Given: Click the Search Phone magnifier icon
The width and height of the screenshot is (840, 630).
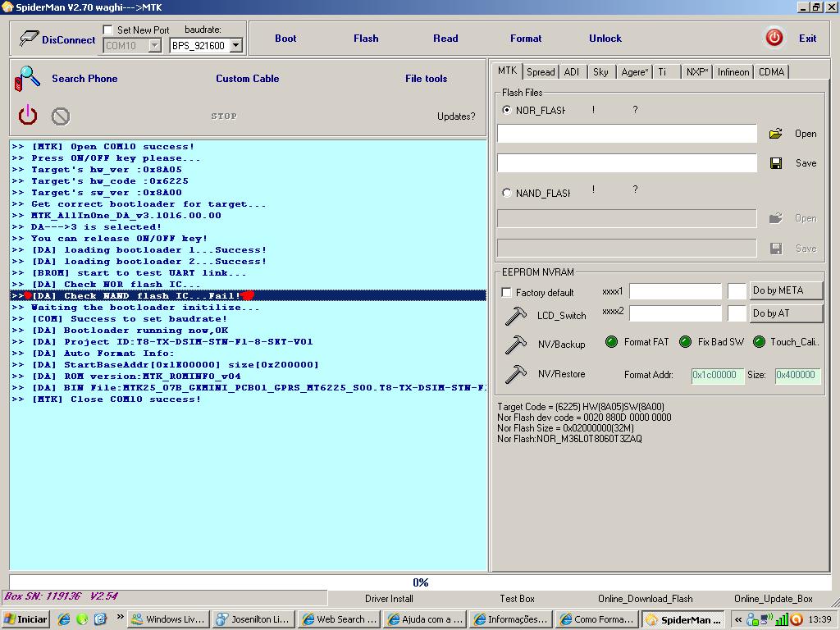Looking at the screenshot, I should [27, 79].
